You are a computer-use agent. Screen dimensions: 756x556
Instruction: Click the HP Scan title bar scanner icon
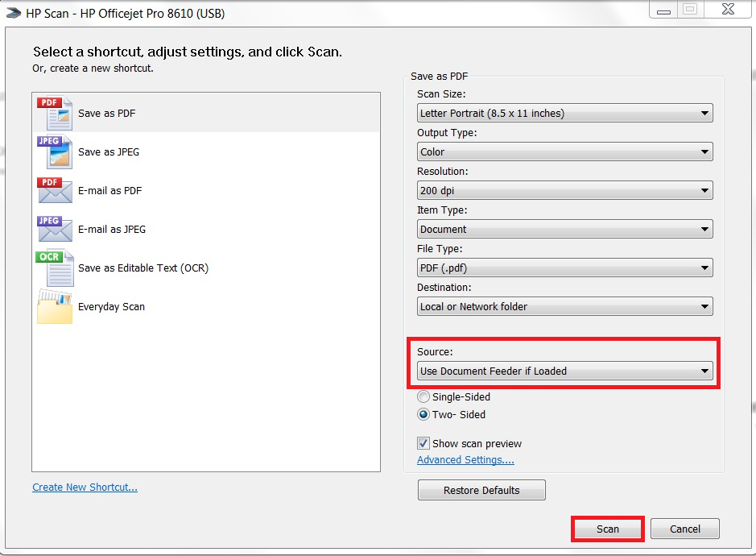12,14
